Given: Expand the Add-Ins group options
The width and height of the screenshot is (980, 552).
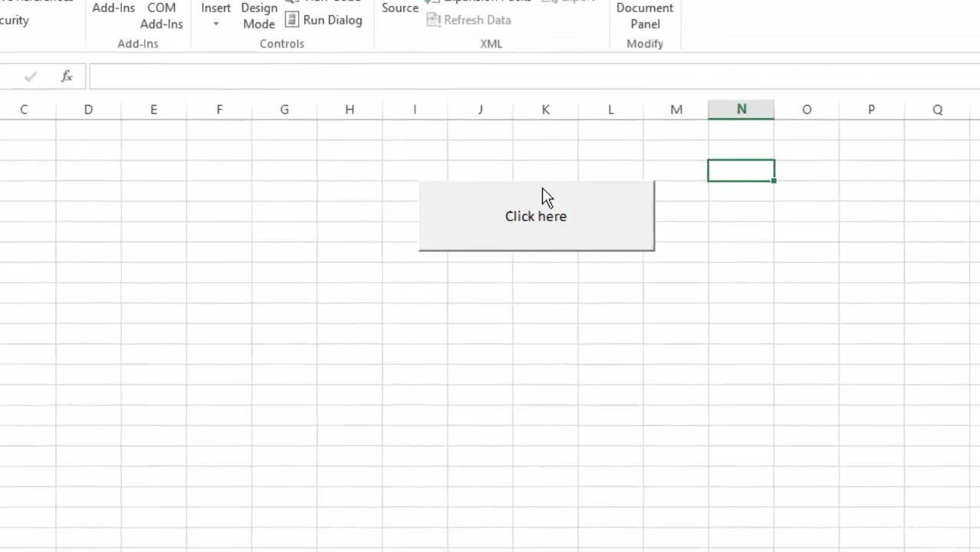Looking at the screenshot, I should (x=138, y=44).
